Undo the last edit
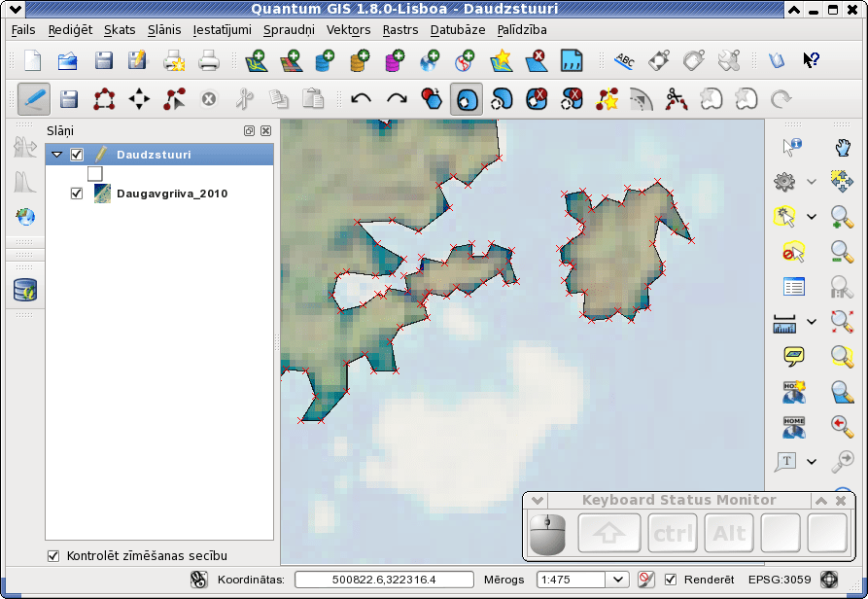The image size is (868, 599). (361, 99)
